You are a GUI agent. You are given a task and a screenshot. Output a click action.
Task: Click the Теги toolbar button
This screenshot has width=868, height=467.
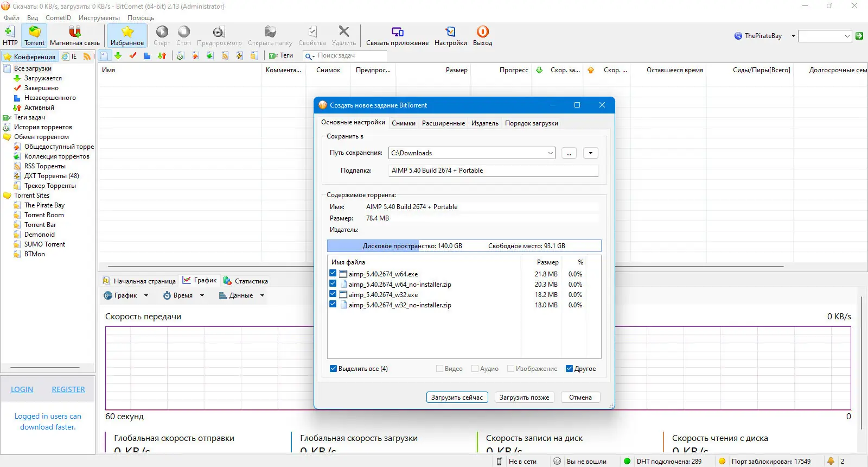281,55
